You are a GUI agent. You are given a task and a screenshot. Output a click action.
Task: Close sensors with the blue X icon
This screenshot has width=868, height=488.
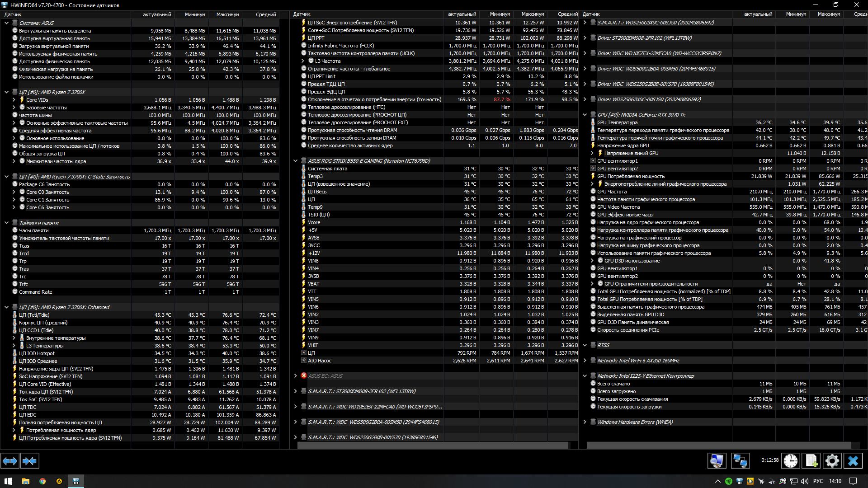coord(853,461)
